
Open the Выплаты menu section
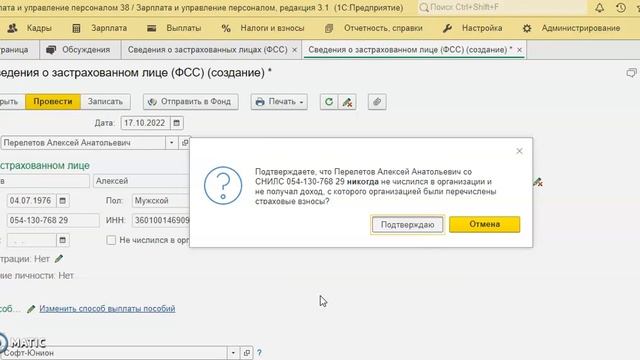[175, 28]
